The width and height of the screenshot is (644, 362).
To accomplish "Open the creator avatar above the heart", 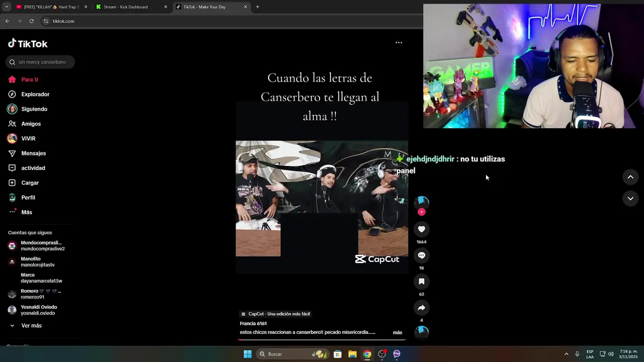I will point(422,202).
